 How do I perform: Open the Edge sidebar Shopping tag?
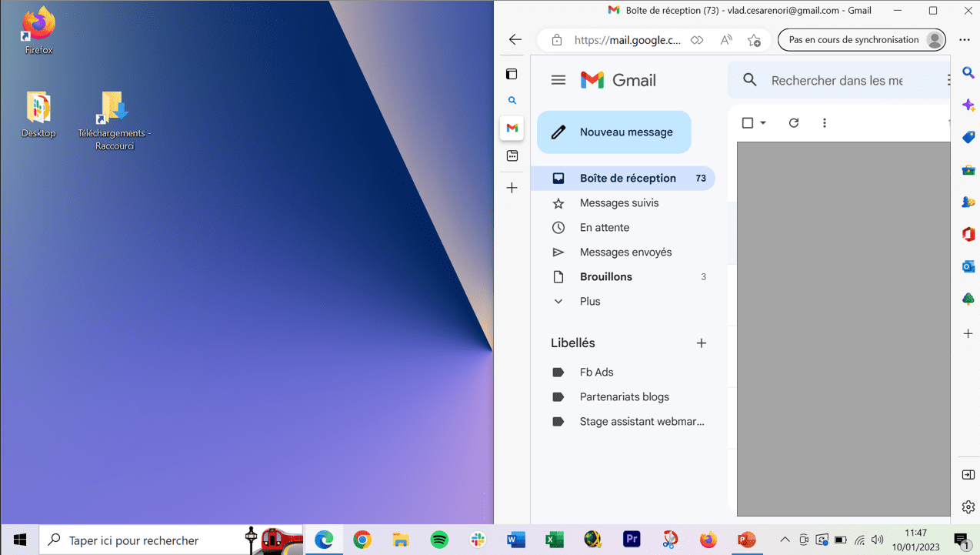click(968, 137)
